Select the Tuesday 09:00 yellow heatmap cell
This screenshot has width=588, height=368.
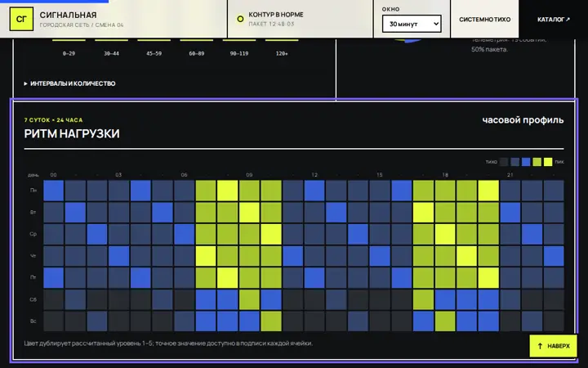click(249, 212)
